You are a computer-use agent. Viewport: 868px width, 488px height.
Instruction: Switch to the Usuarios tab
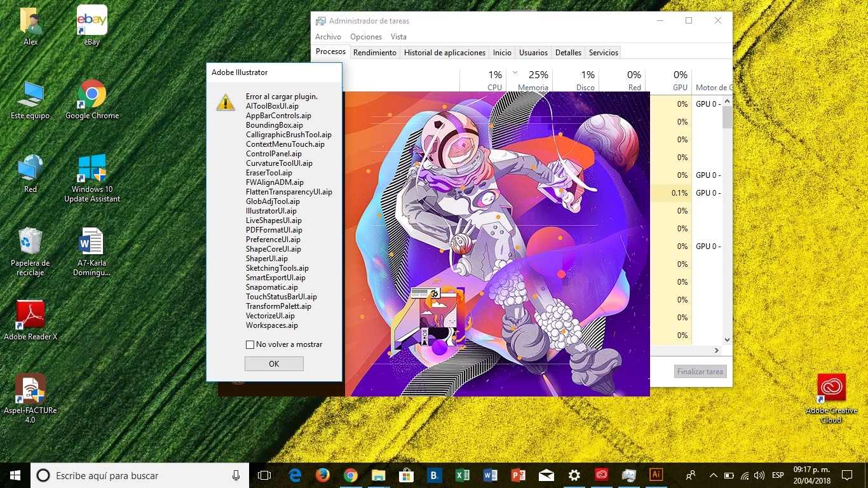[x=533, y=53]
